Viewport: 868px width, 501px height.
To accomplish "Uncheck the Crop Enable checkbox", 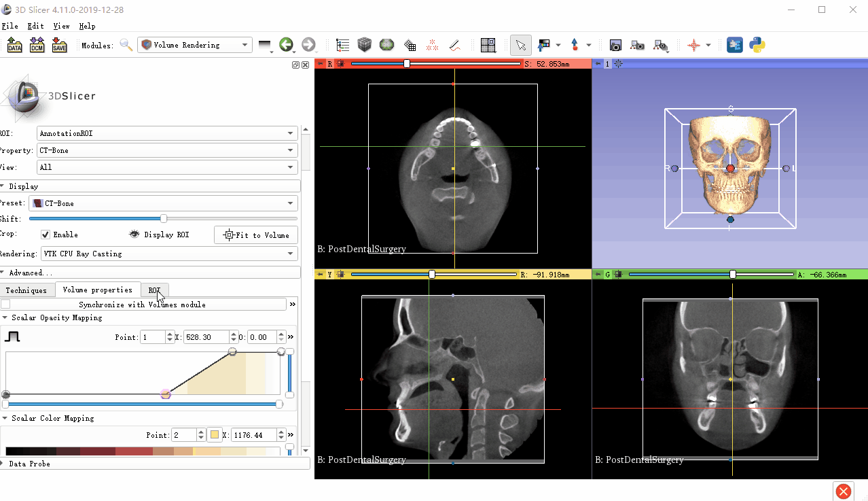I will click(46, 235).
